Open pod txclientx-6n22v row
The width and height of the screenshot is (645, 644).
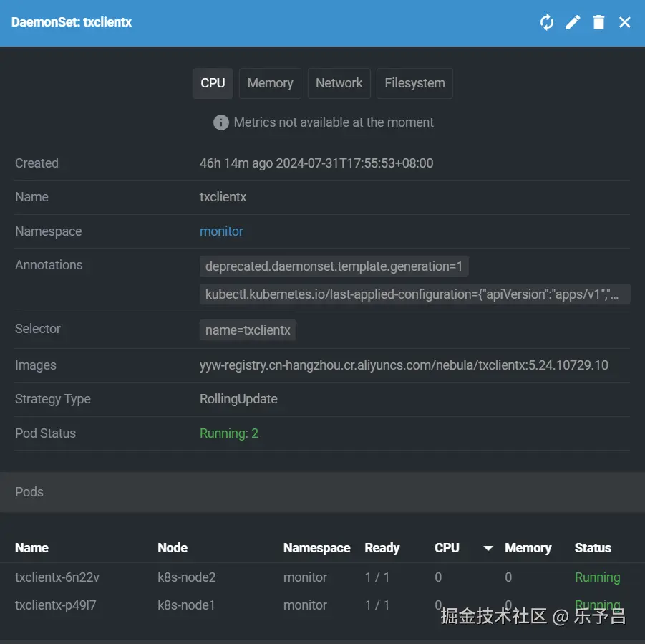pyautogui.click(x=57, y=577)
